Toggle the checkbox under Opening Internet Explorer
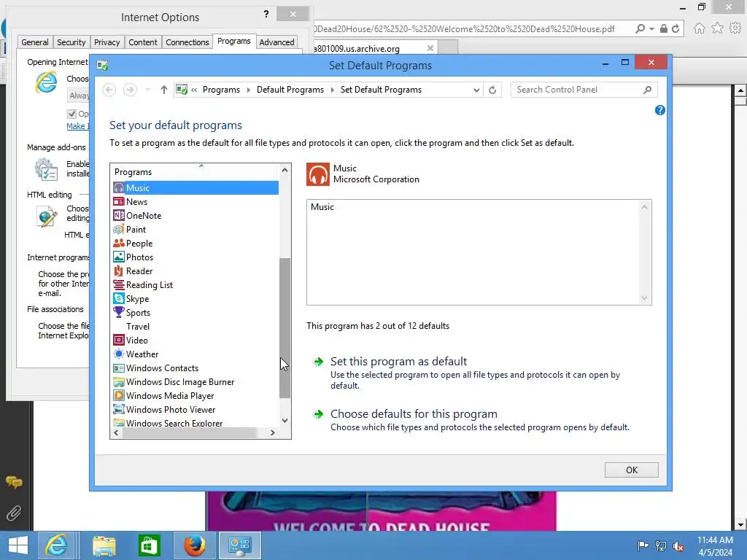This screenshot has height=560, width=747. [71, 114]
